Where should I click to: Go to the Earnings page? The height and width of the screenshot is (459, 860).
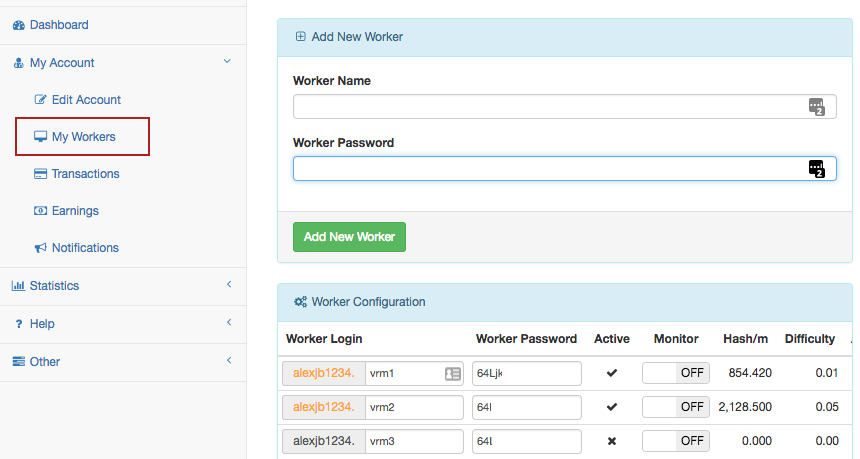click(75, 211)
